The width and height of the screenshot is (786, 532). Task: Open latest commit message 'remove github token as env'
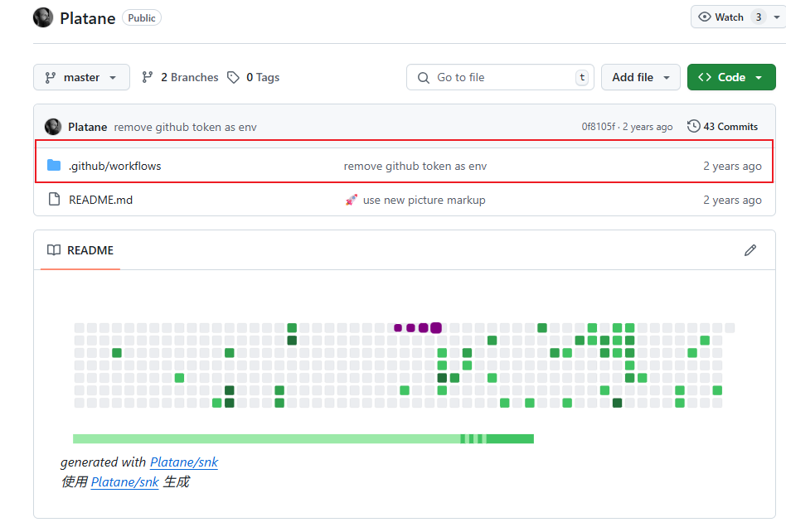click(x=185, y=128)
